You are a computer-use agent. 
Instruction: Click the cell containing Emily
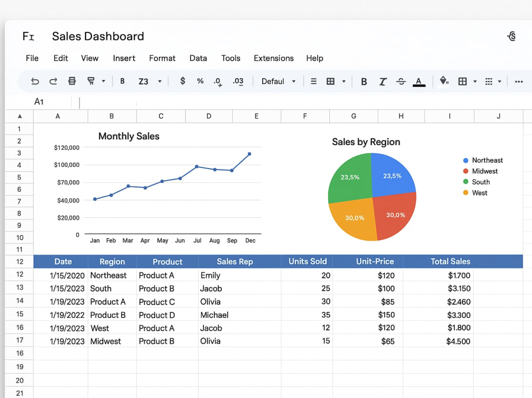[x=240, y=275]
